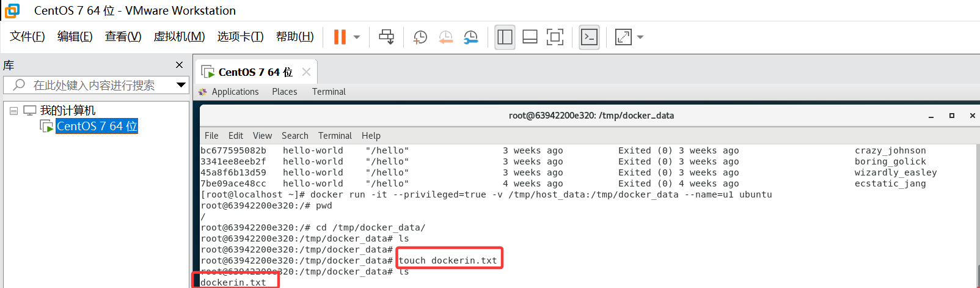980x288 pixels.
Task: Click the cd /tmp/docker_data/ command line
Action: [x=313, y=227]
